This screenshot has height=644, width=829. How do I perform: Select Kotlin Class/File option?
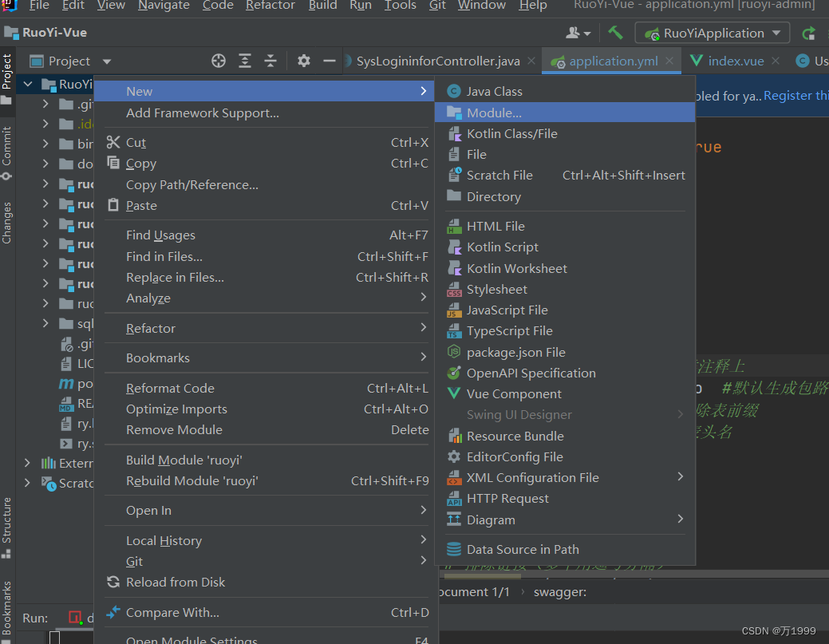(565, 134)
